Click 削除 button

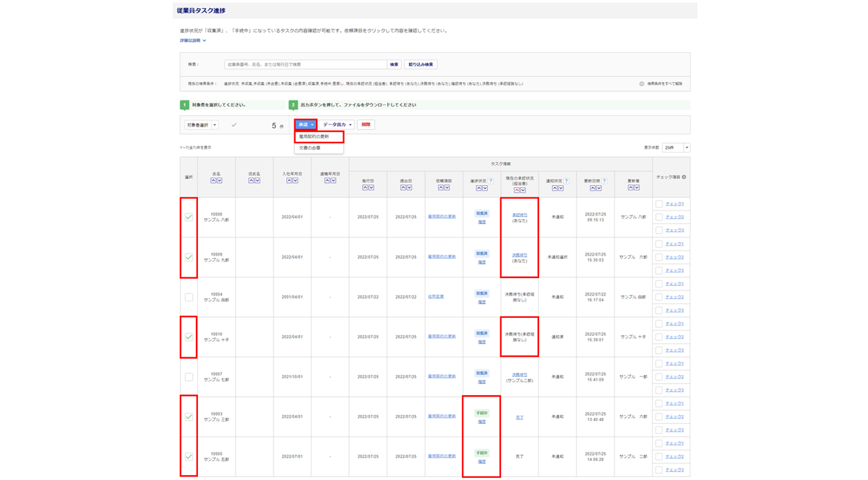tap(366, 125)
